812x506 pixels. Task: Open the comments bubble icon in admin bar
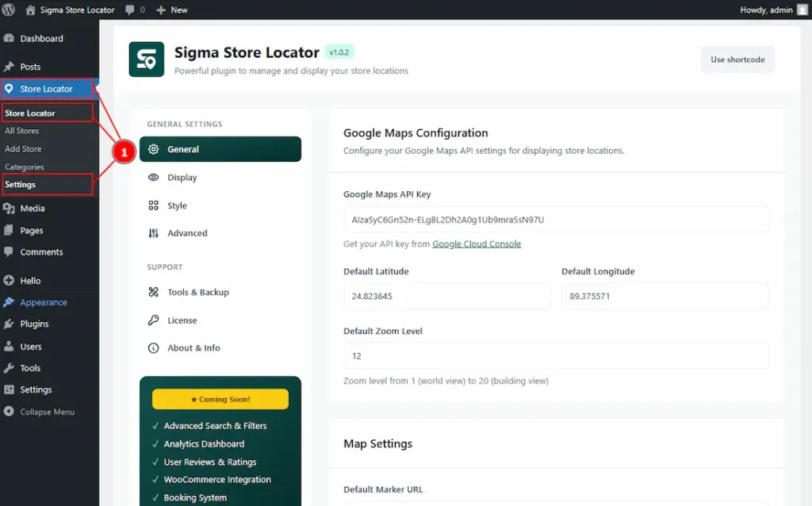click(129, 10)
